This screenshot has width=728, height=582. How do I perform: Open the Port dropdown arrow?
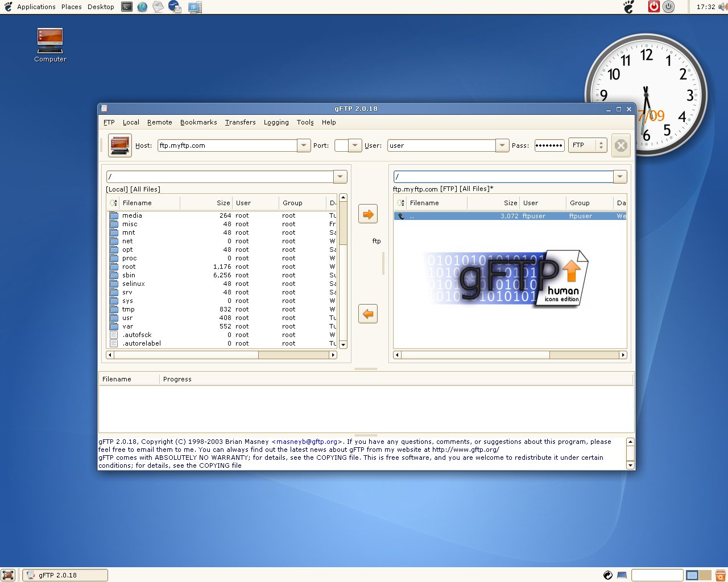coord(355,145)
